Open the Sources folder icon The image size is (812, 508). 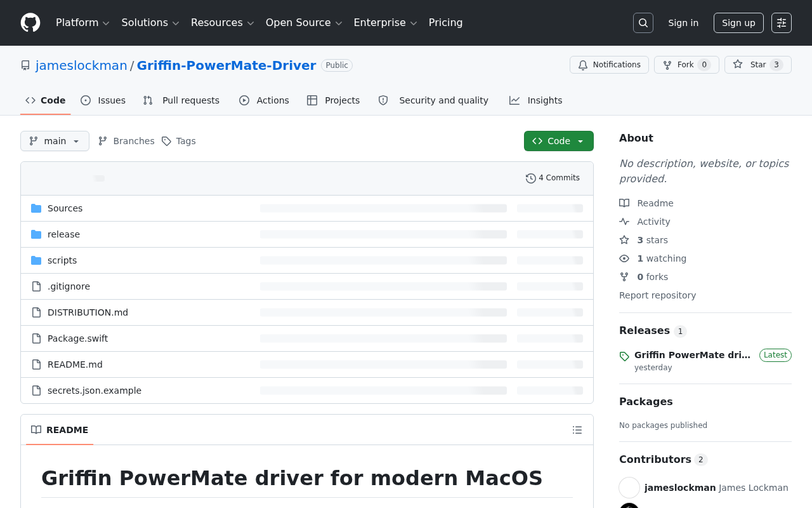tap(36, 208)
